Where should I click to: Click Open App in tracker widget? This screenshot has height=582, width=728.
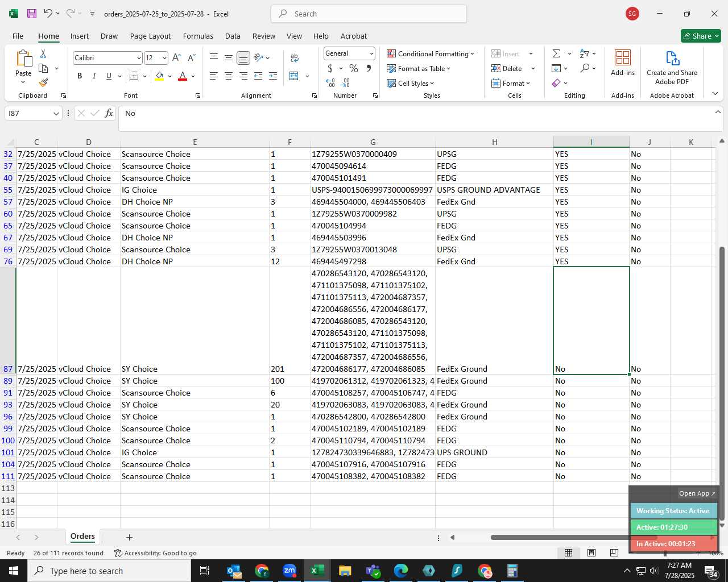[697, 493]
